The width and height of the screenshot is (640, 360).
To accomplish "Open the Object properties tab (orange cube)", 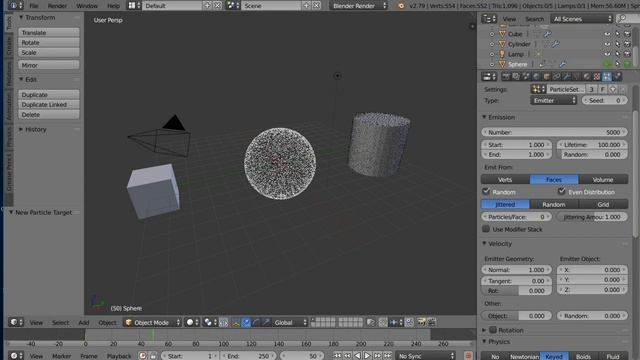I will coord(547,76).
